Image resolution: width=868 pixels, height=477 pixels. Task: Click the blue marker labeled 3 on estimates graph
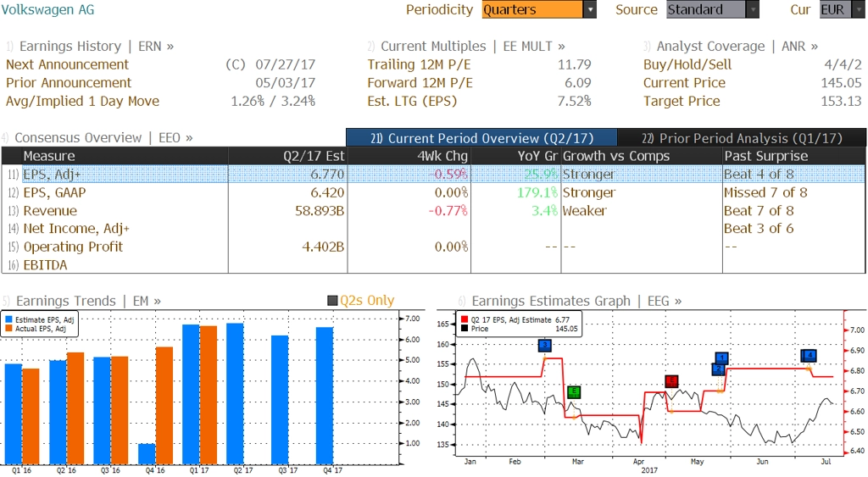(545, 346)
